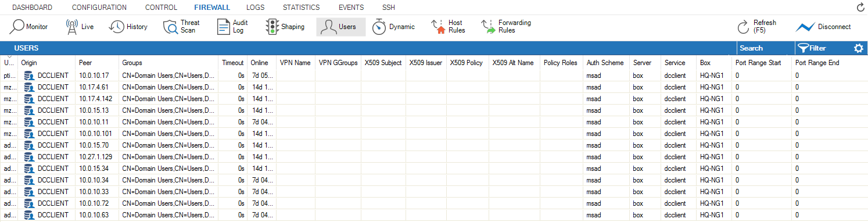Screen dimensions: 868x222
Task: Open the Live connections view
Action: point(79,27)
